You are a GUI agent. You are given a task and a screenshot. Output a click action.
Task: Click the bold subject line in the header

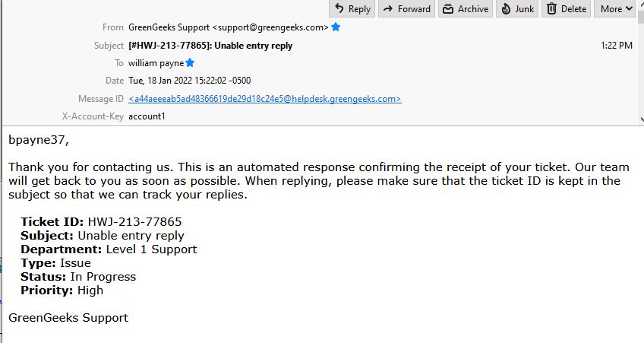[210, 46]
